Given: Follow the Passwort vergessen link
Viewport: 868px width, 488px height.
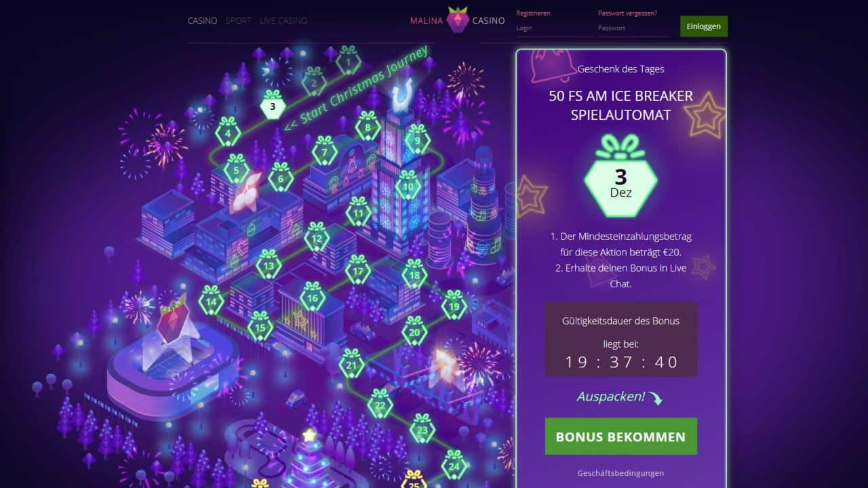Looking at the screenshot, I should pyautogui.click(x=627, y=13).
